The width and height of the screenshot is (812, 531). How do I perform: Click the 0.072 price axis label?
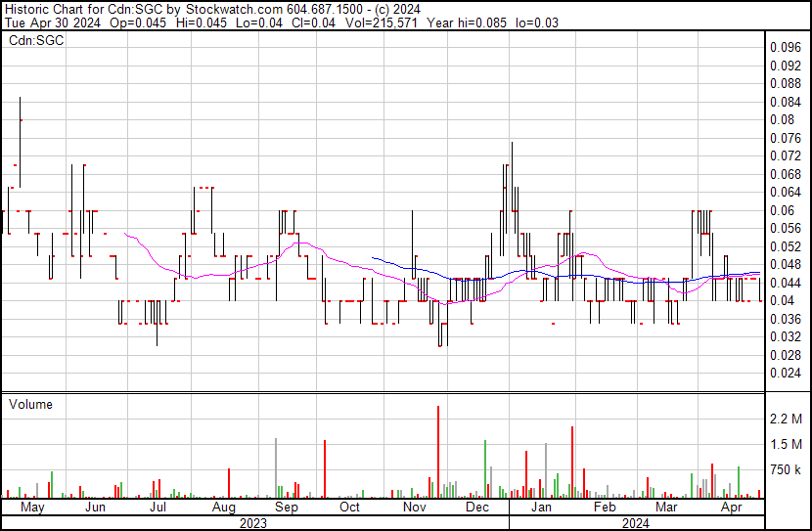point(786,155)
